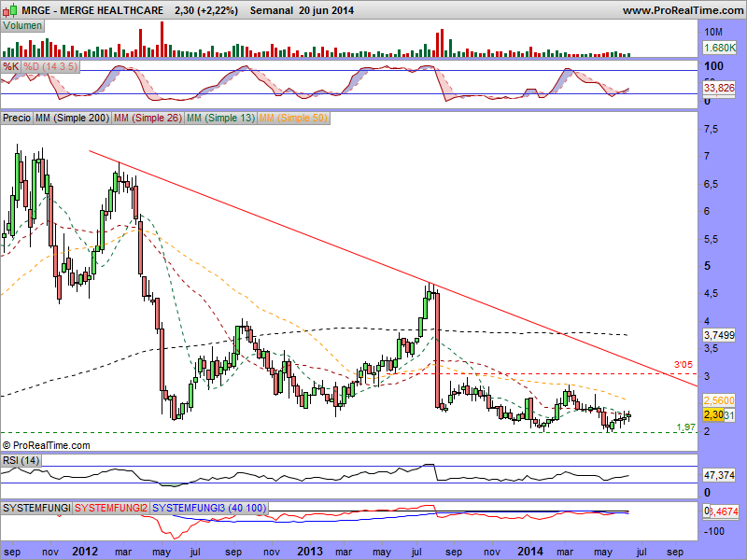Click the candlestick icon beside the MRGE title

pos(10,9)
